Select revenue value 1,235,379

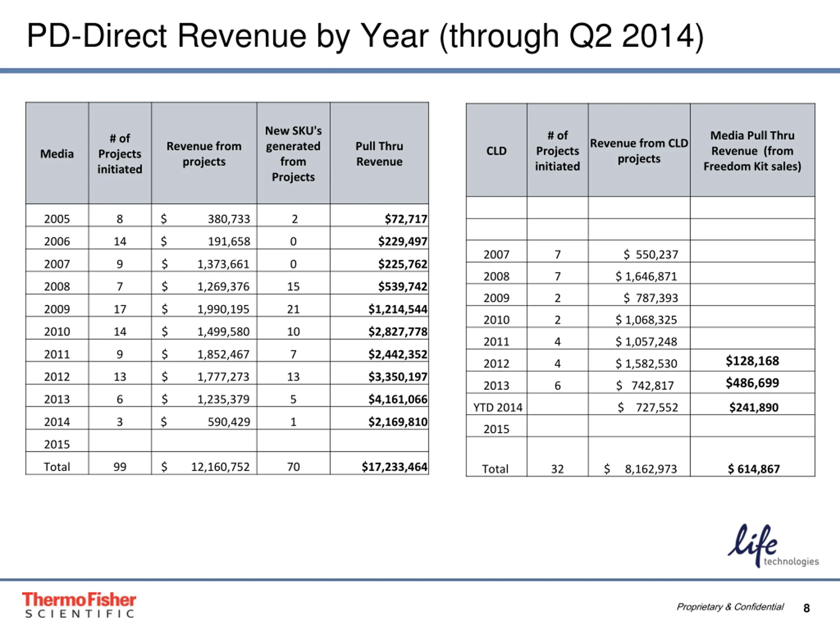click(223, 399)
